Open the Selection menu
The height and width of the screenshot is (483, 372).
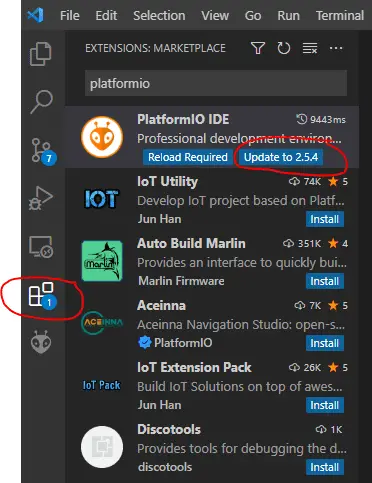pyautogui.click(x=159, y=15)
